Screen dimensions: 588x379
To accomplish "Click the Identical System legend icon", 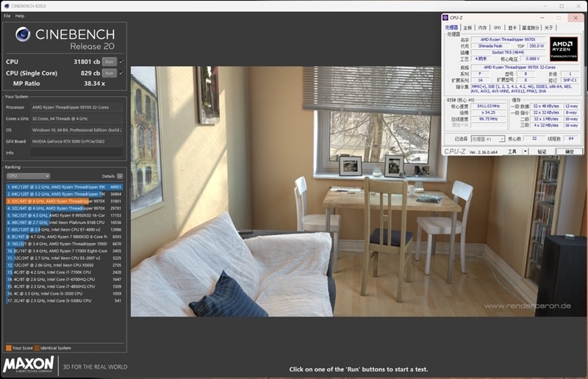I will [x=37, y=347].
